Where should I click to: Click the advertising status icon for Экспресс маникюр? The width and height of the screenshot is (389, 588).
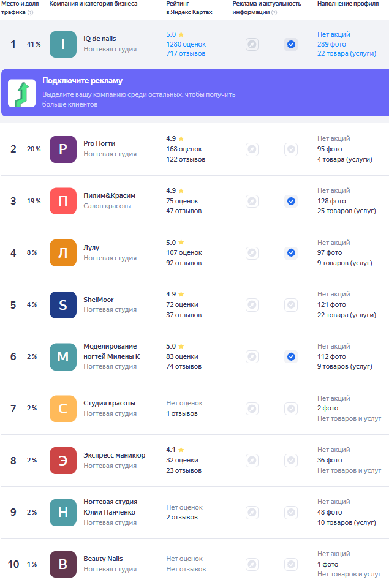point(252,460)
